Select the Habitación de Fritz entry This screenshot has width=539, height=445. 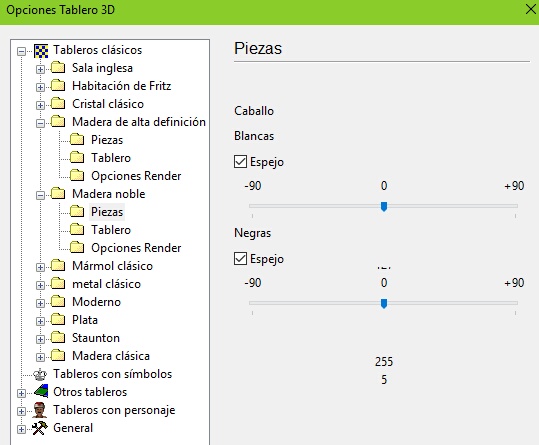pyautogui.click(x=121, y=86)
